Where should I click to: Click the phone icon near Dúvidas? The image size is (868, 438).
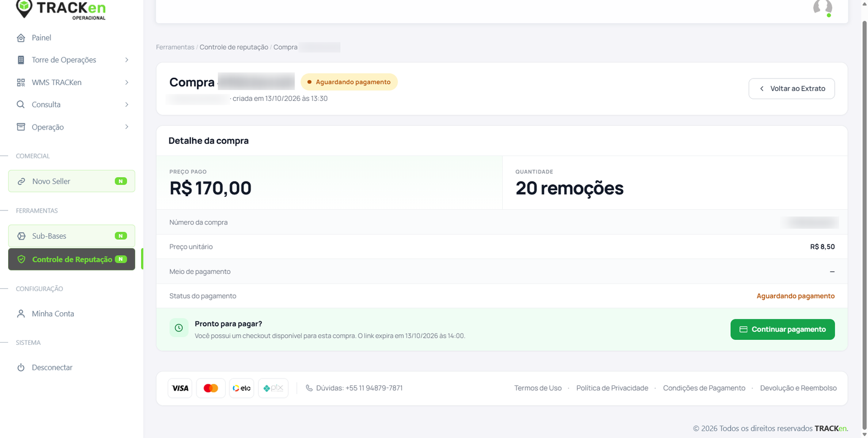point(309,388)
